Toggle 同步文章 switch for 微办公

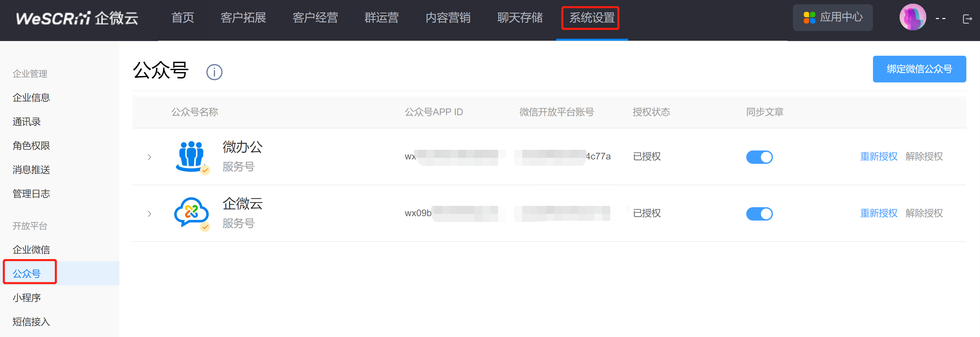[759, 157]
